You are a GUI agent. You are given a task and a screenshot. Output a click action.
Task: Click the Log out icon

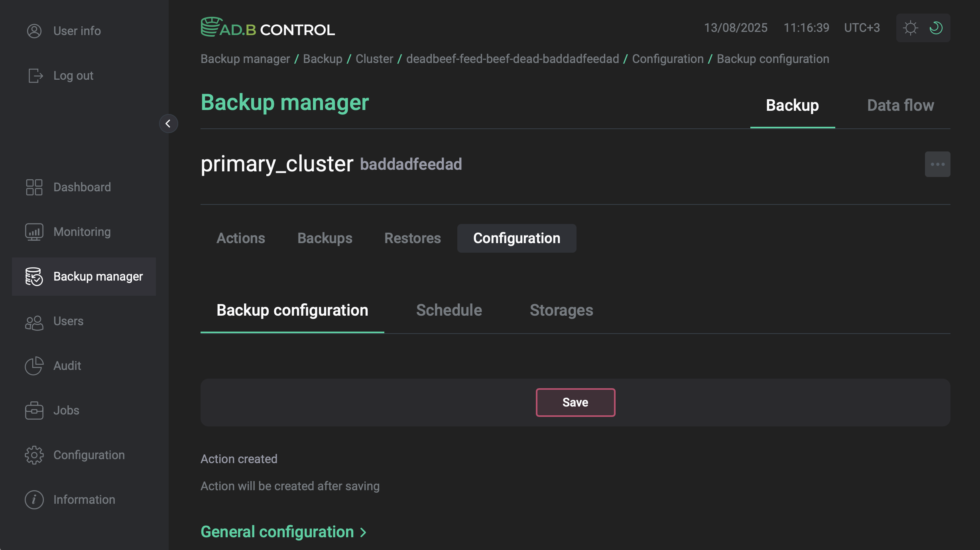pyautogui.click(x=34, y=75)
